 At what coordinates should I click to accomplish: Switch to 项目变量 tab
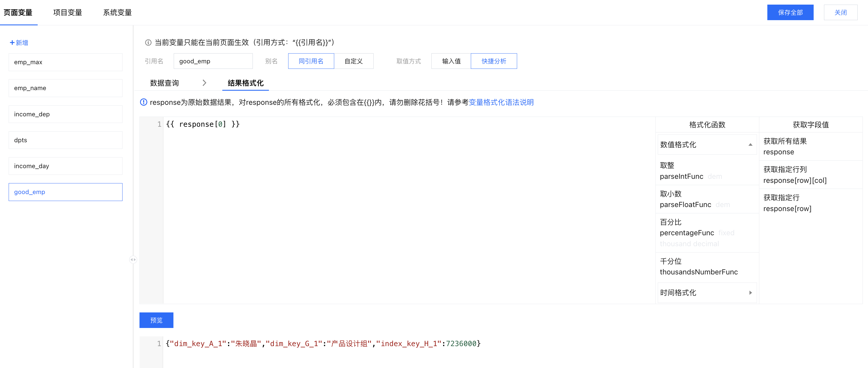coord(67,12)
